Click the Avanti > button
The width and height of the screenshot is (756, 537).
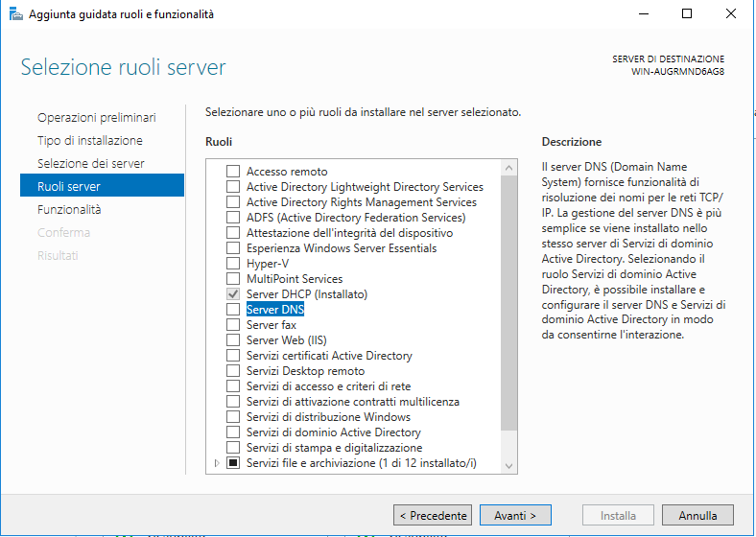(515, 515)
